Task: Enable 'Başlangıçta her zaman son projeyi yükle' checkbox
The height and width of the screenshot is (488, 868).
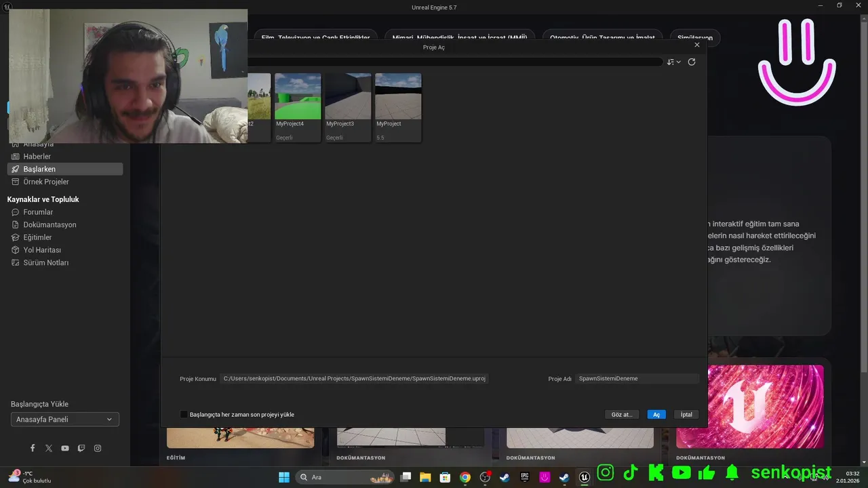Action: [x=184, y=414]
